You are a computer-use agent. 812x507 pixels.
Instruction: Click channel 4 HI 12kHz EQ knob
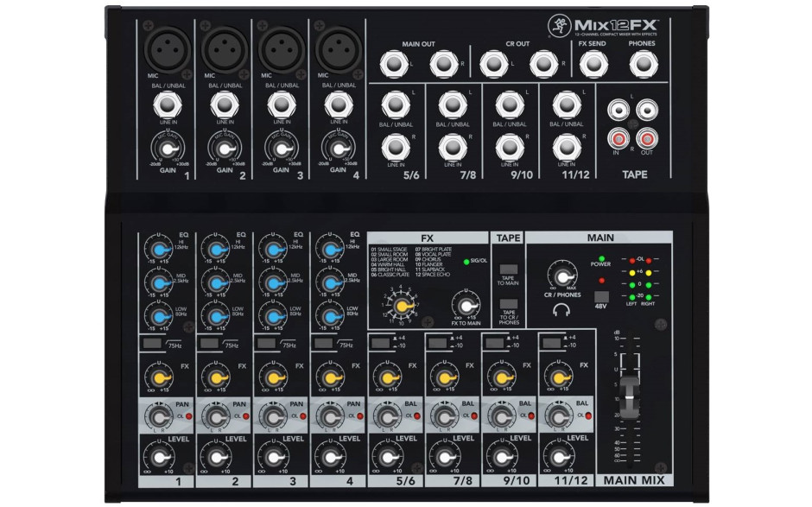330,250
